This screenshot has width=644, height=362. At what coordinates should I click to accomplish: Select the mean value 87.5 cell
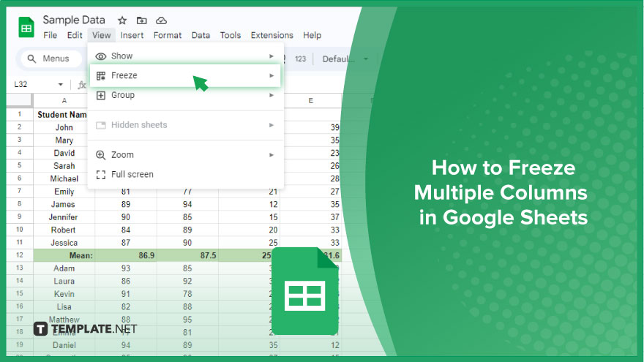pos(187,255)
